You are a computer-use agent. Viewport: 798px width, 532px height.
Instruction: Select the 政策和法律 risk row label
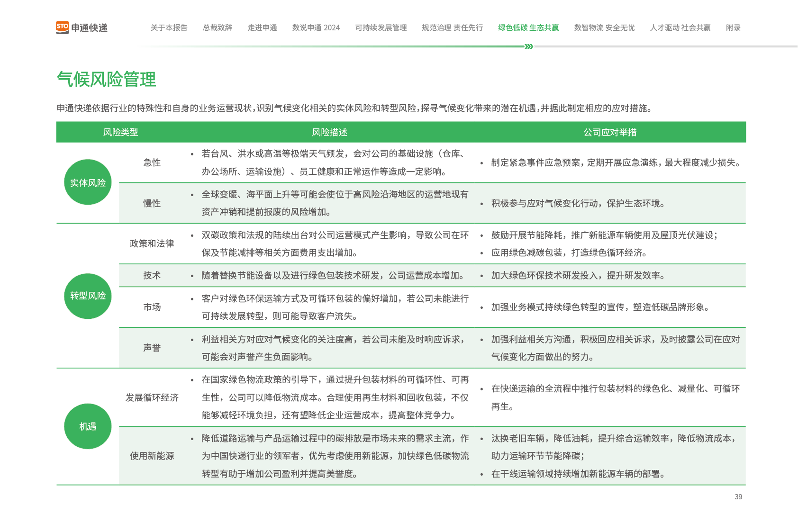click(x=152, y=243)
